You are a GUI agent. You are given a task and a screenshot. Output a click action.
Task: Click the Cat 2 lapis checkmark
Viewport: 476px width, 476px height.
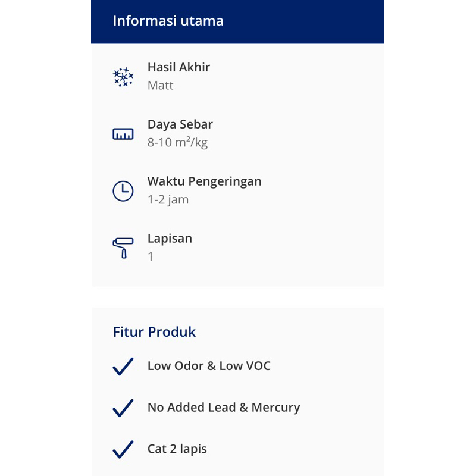click(123, 449)
